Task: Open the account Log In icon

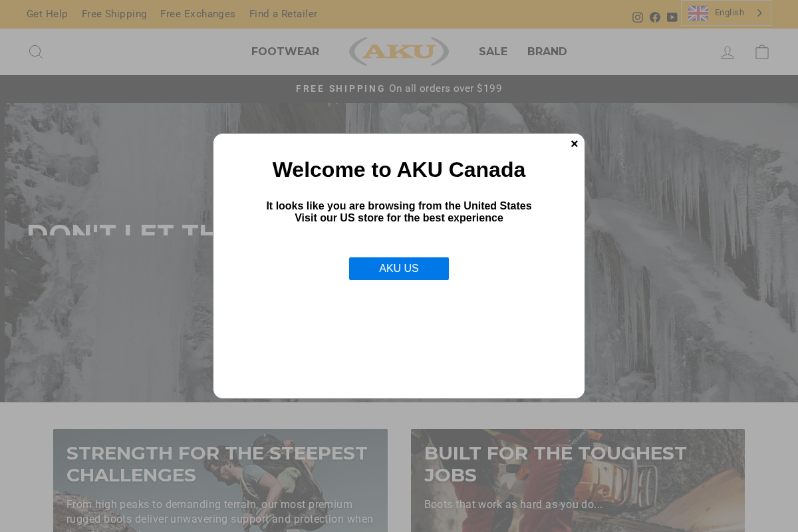Action: point(727,51)
